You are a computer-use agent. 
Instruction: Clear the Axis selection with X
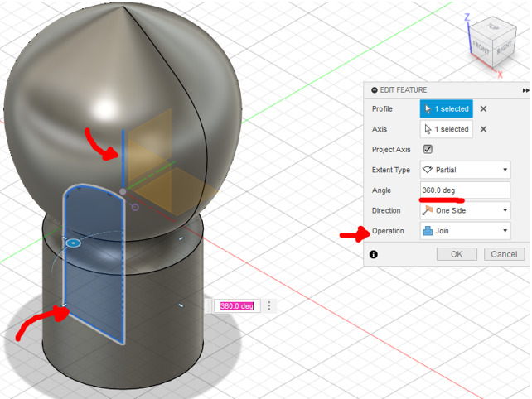(483, 129)
